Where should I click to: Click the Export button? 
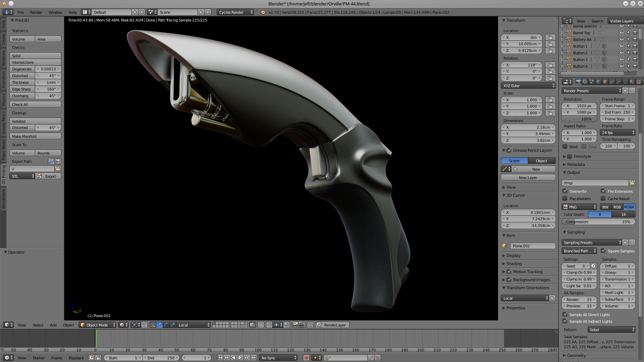point(48,176)
